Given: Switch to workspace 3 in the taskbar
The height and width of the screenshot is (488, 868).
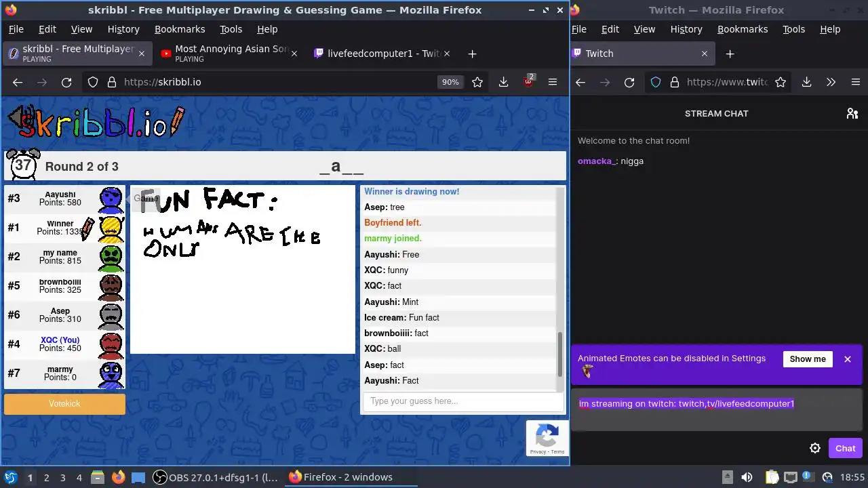Looking at the screenshot, I should click(x=62, y=477).
